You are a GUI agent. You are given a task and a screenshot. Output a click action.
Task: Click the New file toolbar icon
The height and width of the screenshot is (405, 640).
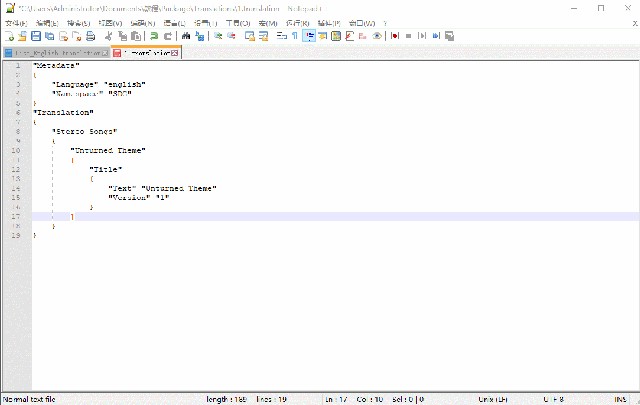click(8, 36)
